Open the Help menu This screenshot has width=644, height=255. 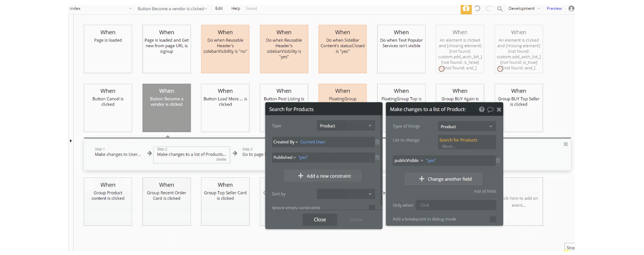(x=235, y=8)
